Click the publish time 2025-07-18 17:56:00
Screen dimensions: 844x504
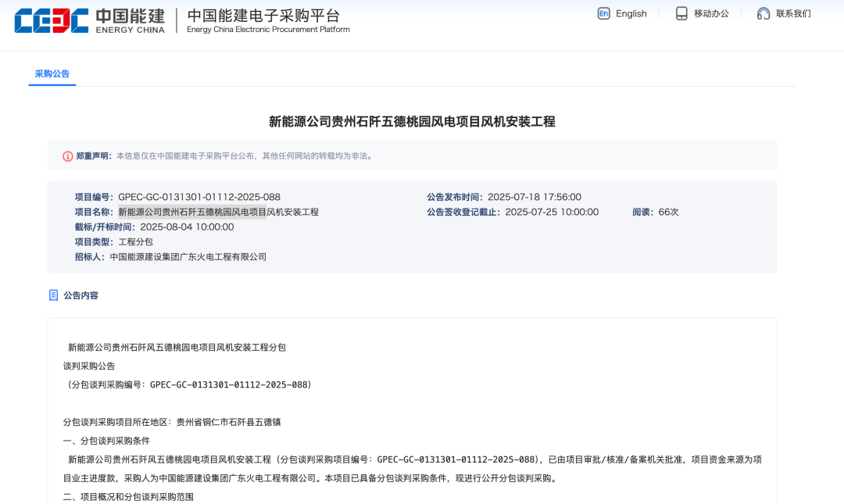535,197
